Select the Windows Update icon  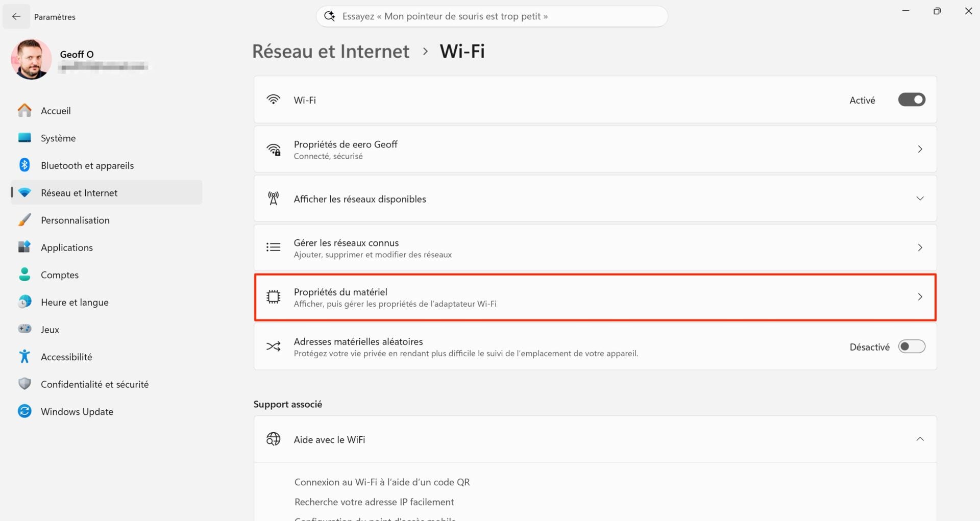click(24, 411)
